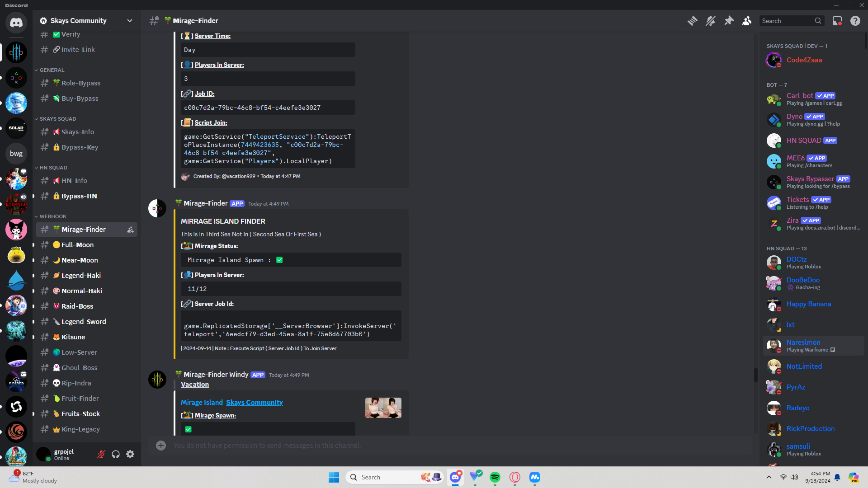Open the Fruits-Stock channel
This screenshot has height=488, width=868.
87,414
